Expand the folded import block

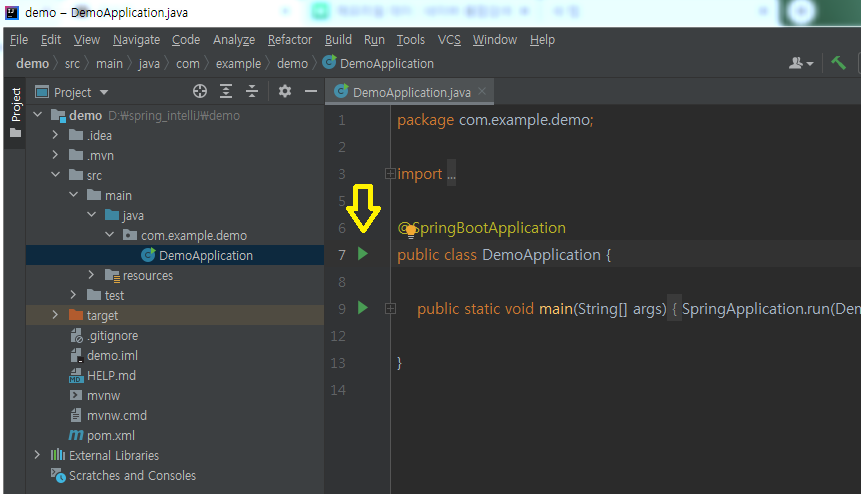tap(390, 173)
